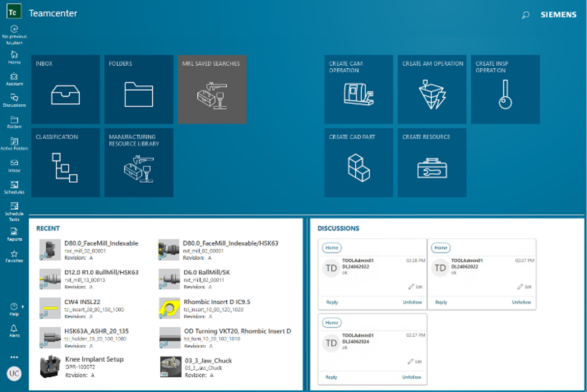Open Favorites star in sidebar

click(x=14, y=256)
